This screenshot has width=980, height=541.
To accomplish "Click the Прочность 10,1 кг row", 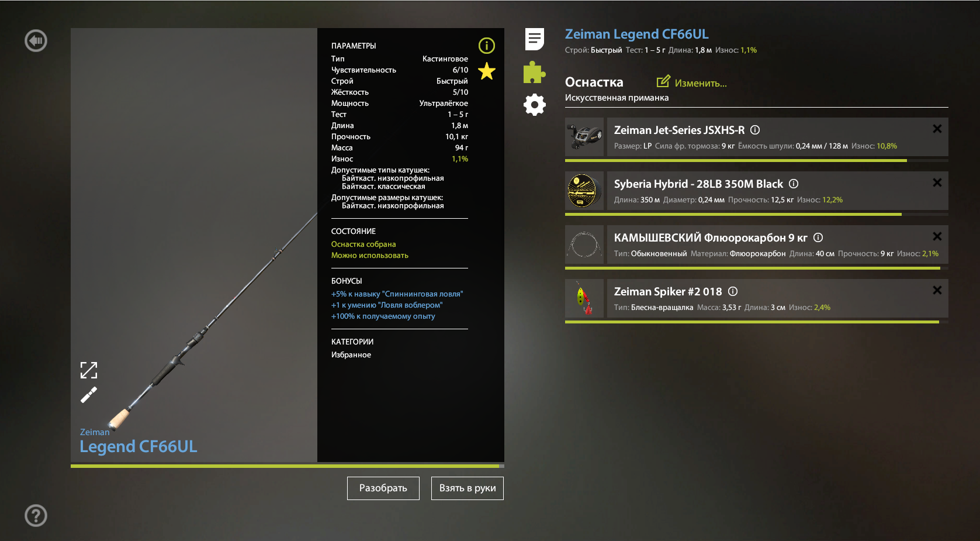I will pyautogui.click(x=399, y=136).
